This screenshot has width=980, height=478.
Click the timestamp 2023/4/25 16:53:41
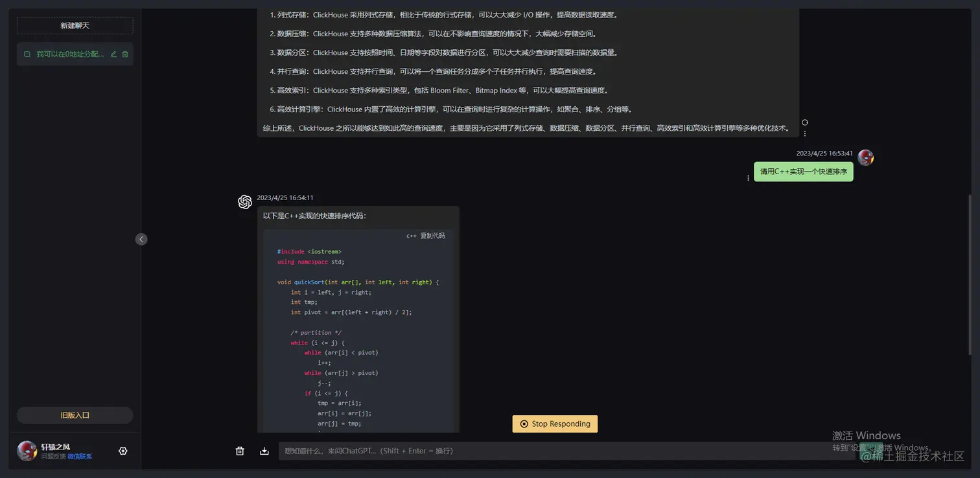click(824, 154)
